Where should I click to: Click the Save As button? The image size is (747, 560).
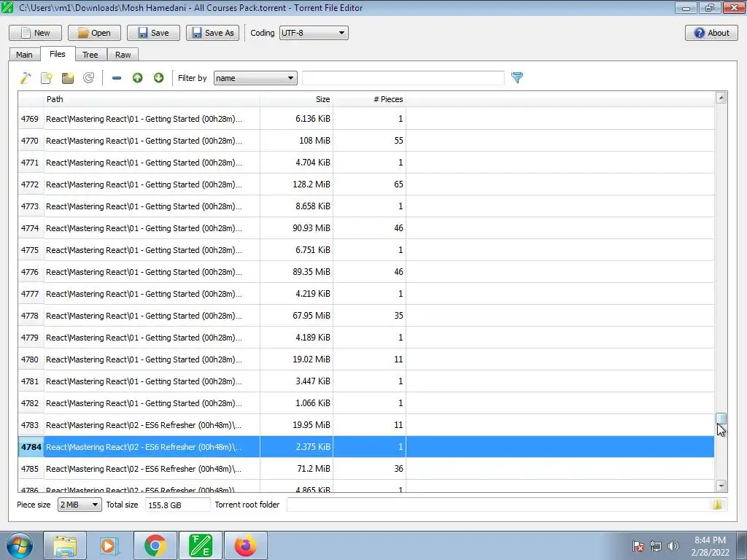pos(212,33)
